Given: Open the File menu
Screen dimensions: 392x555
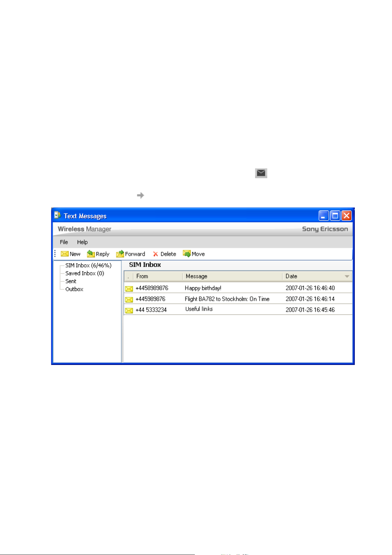Looking at the screenshot, I should (64, 242).
